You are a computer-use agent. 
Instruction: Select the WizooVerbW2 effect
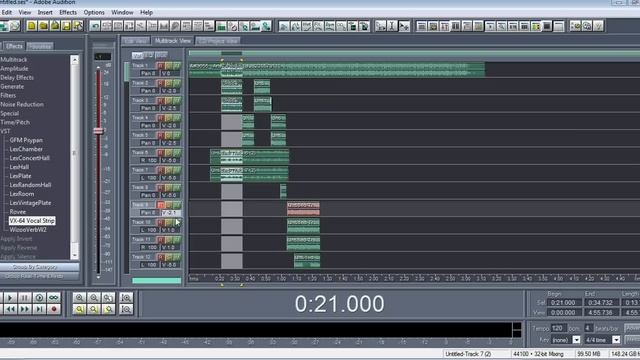28,230
